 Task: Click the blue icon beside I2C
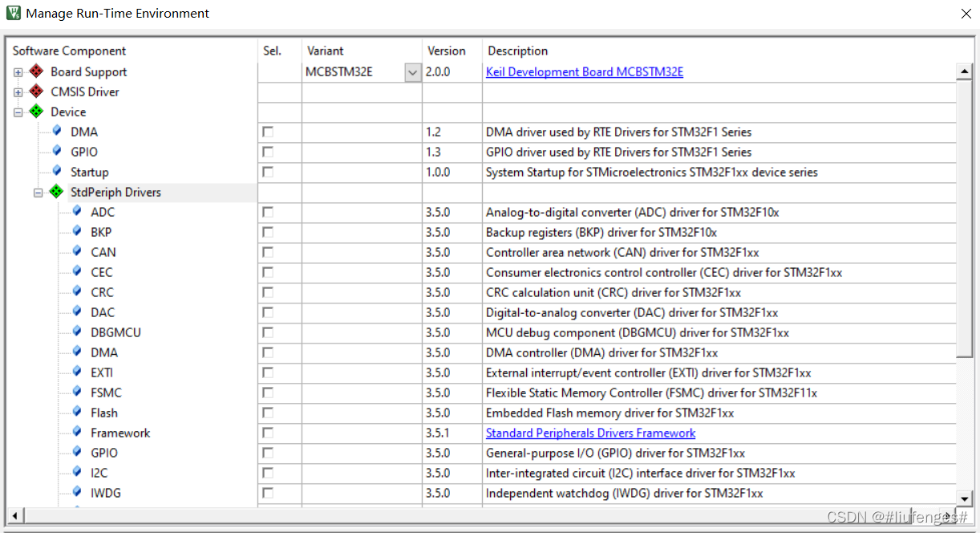77,472
